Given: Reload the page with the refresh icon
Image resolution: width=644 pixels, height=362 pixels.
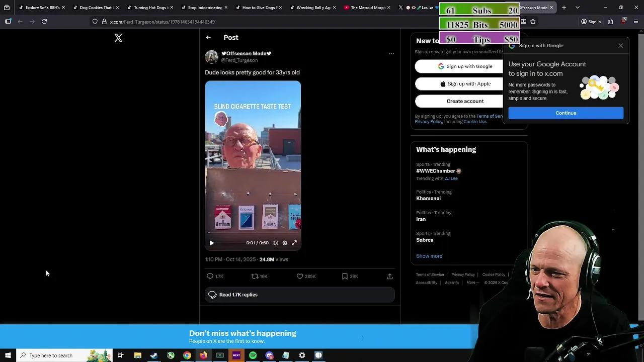Looking at the screenshot, I should 44,22.
